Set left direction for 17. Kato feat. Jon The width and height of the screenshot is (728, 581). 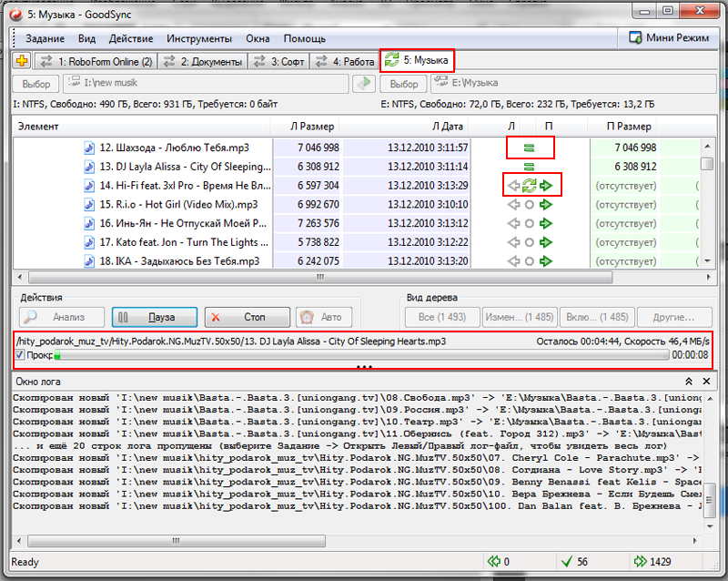513,242
